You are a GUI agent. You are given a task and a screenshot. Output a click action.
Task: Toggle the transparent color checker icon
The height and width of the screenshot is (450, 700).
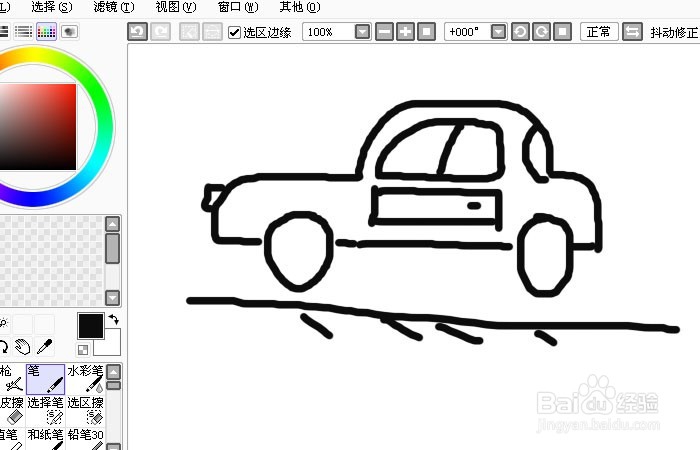click(x=83, y=350)
